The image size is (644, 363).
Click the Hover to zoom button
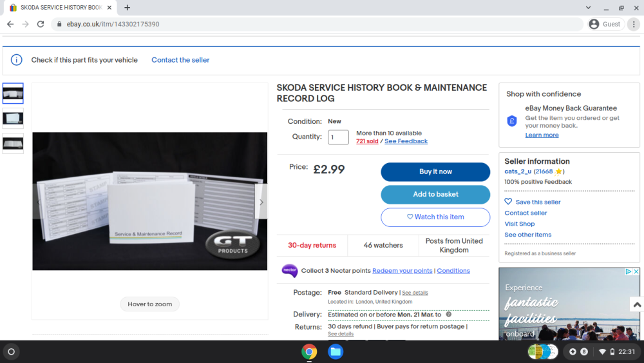150,304
